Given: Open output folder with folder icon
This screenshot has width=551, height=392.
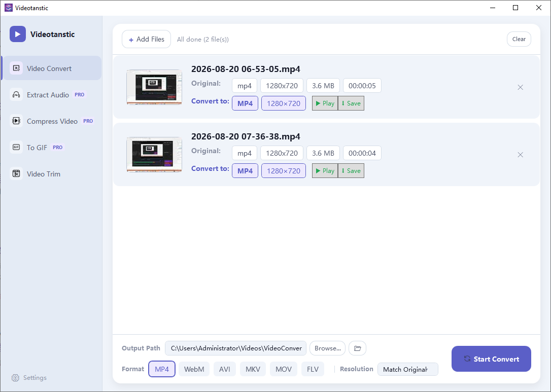Looking at the screenshot, I should pos(357,348).
